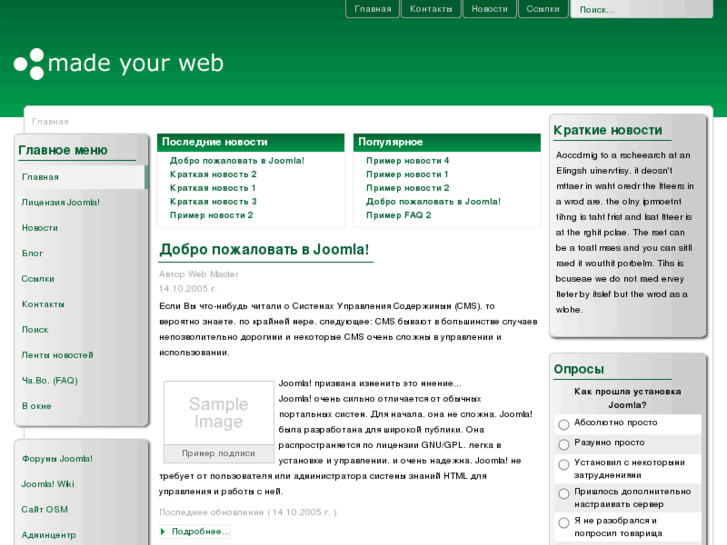This screenshot has height=545, width=727.
Task: Select the Абсолютно просто poll option
Action: tap(564, 424)
